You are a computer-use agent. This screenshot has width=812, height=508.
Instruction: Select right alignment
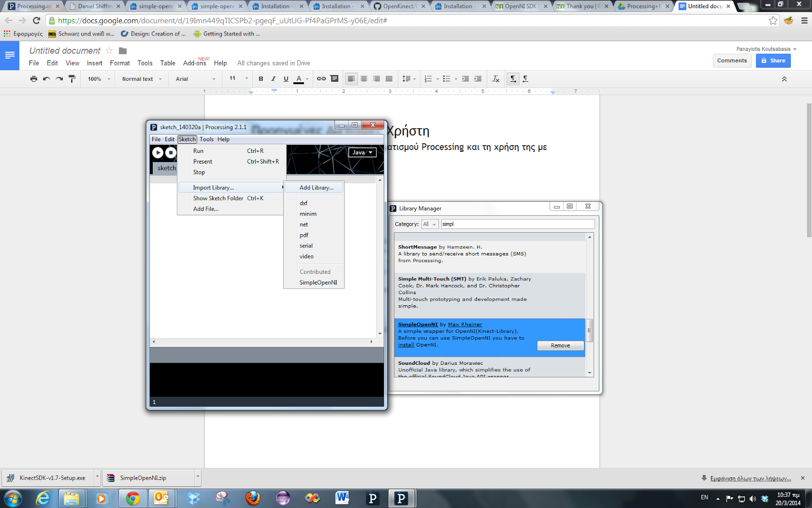tap(377, 79)
